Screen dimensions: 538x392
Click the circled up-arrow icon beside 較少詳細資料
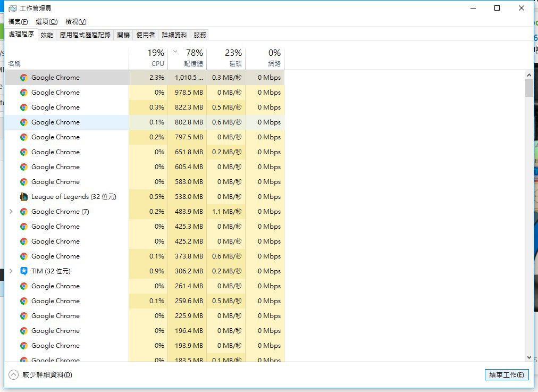point(13,375)
